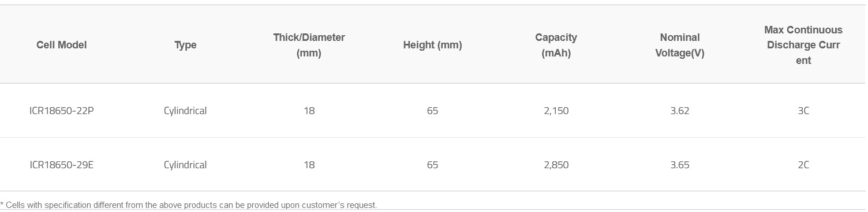Click the height 65 in 29E row
The image size is (868, 212).
coord(433,165)
